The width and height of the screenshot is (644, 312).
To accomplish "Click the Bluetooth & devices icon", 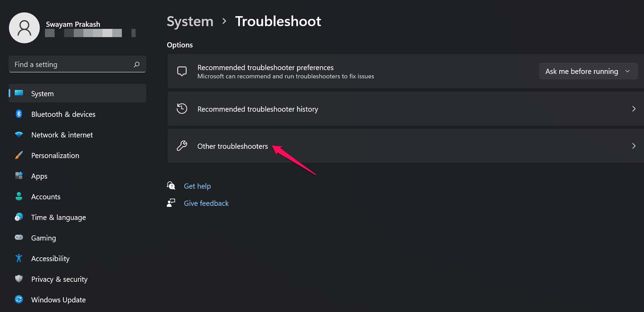I will pyautogui.click(x=19, y=114).
